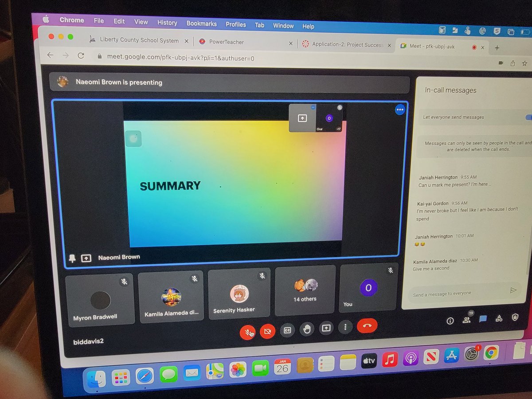
Task: Click the browser forward arrow
Action: coord(66,55)
